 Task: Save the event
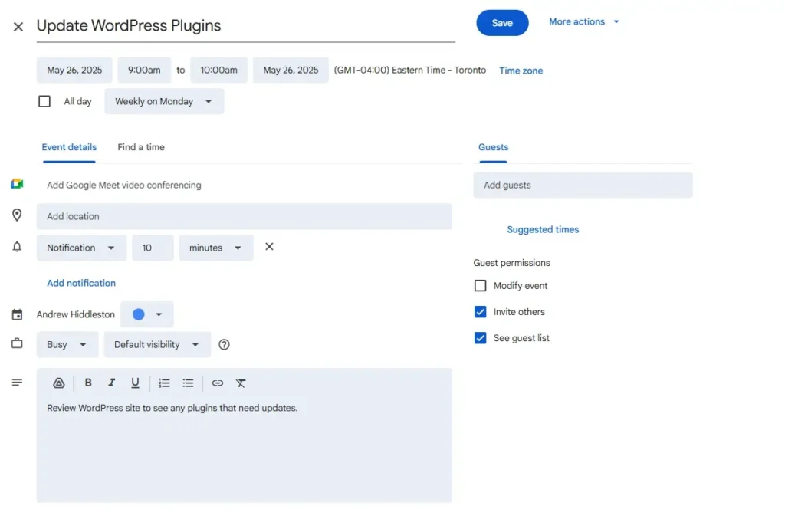point(502,23)
